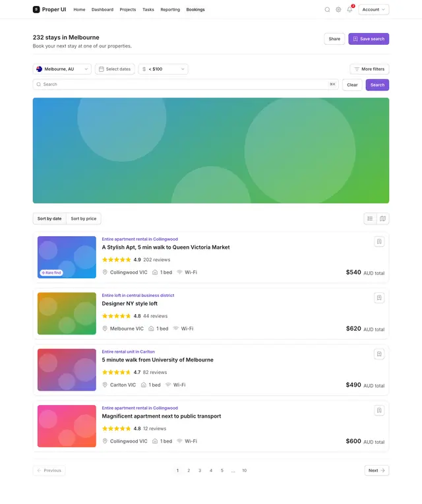This screenshot has height=504, width=422.
Task: Click the Proper UI logo icon
Action: coord(36,9)
